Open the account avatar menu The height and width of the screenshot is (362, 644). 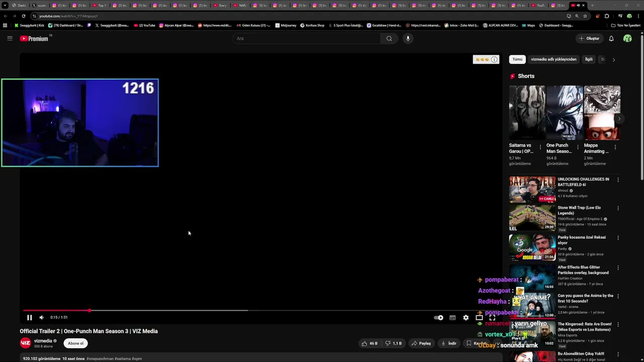pyautogui.click(x=627, y=38)
